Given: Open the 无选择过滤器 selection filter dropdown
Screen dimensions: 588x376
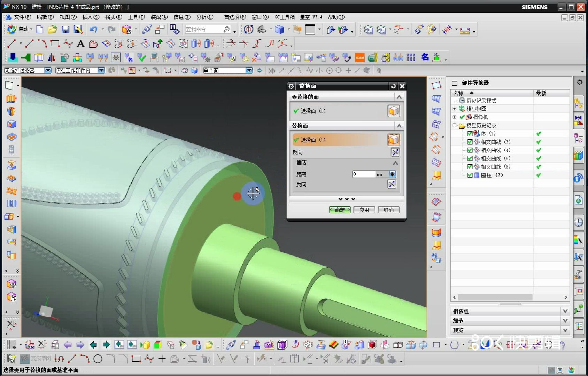Looking at the screenshot, I should click(x=48, y=70).
